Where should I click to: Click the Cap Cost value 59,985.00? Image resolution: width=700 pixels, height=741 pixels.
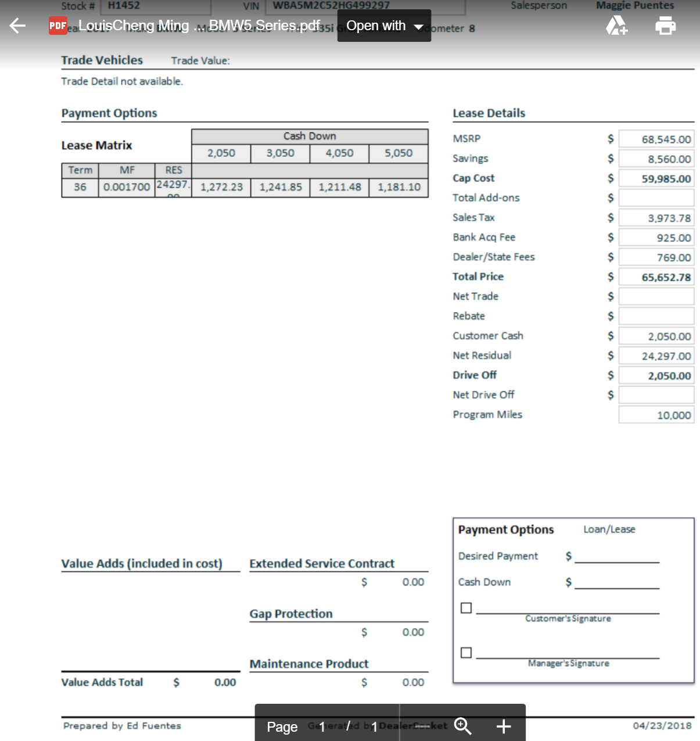click(656, 179)
